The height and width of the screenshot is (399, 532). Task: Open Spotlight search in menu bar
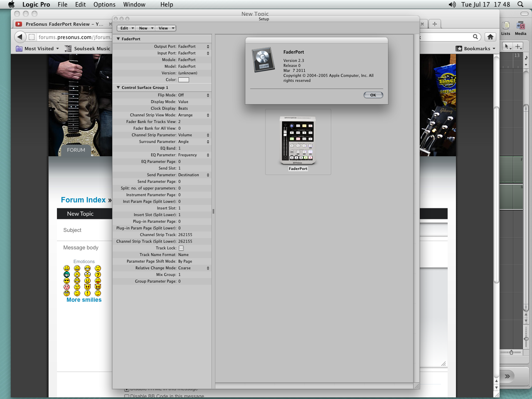pyautogui.click(x=520, y=5)
